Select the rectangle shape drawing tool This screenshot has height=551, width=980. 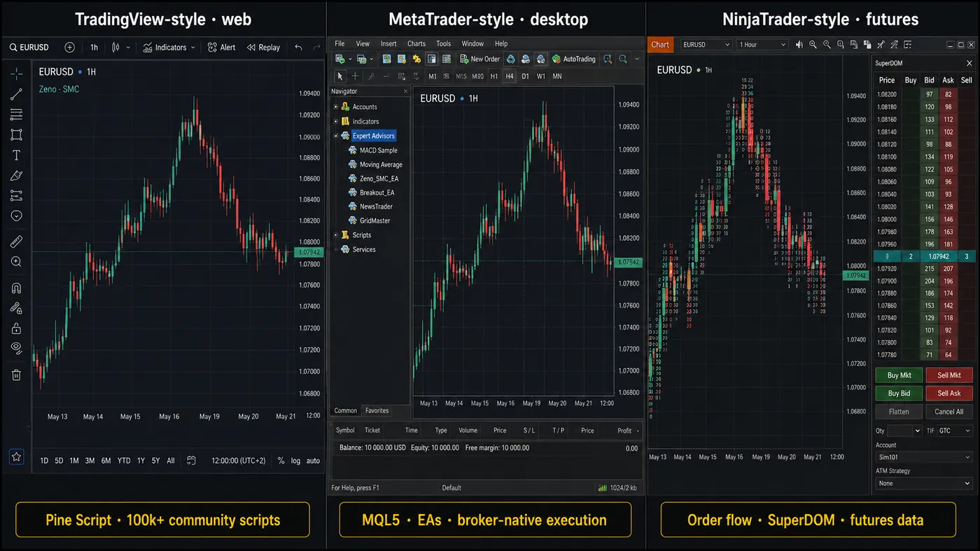click(x=16, y=134)
